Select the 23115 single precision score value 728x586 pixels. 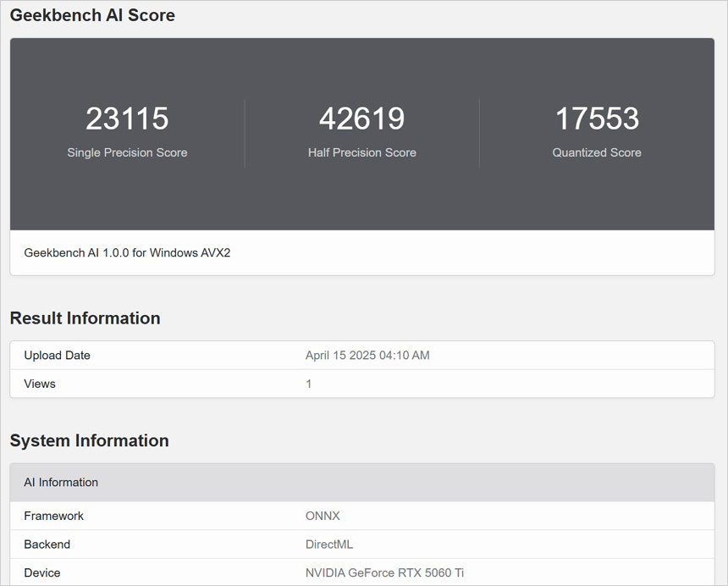pyautogui.click(x=127, y=119)
